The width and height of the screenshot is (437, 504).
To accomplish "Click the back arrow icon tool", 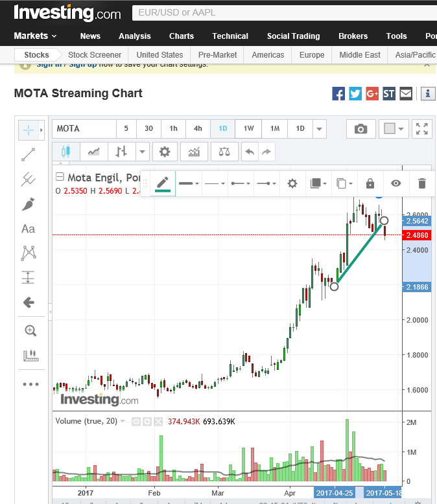I will tap(29, 303).
